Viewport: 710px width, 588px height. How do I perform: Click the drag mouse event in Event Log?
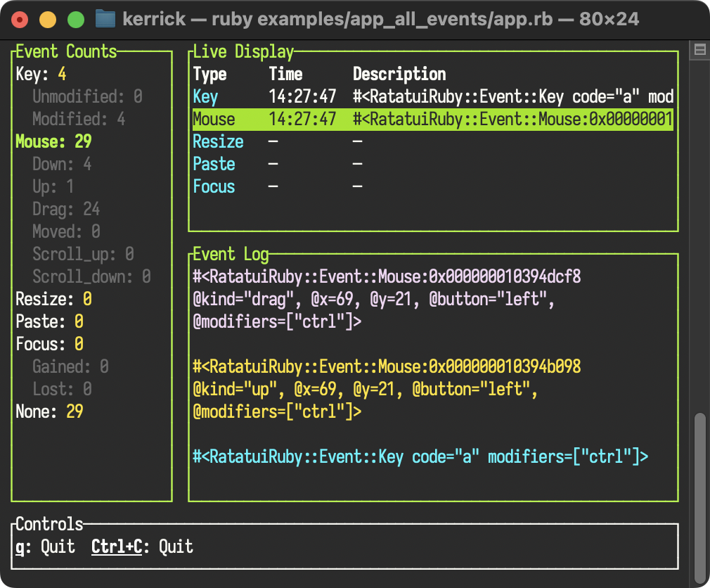pos(387,299)
